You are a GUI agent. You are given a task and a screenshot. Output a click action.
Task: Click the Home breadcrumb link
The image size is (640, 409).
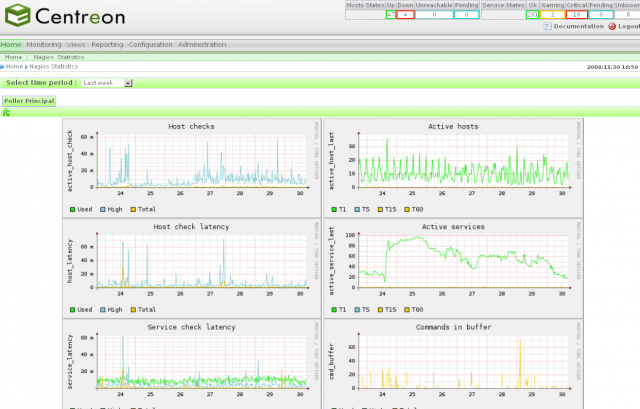tap(14, 66)
